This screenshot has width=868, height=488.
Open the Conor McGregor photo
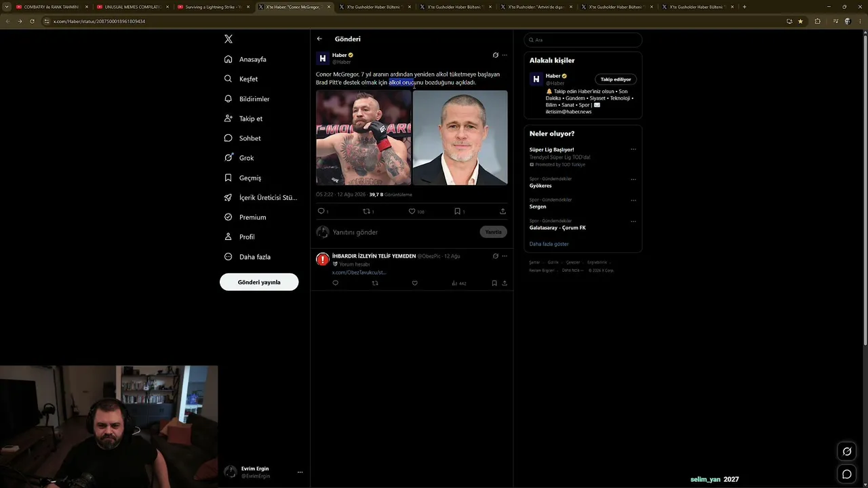[x=363, y=138]
